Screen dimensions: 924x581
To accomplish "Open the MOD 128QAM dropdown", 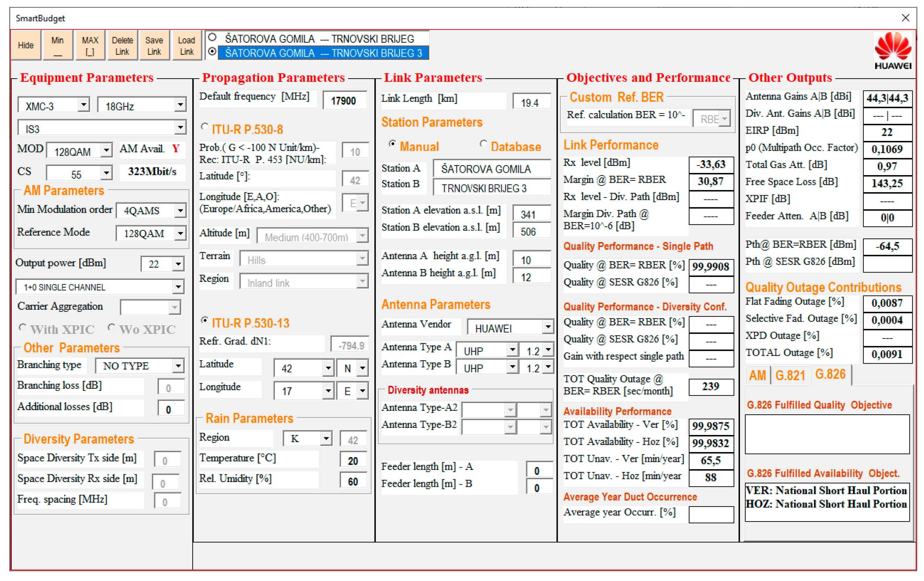I will coord(106,150).
